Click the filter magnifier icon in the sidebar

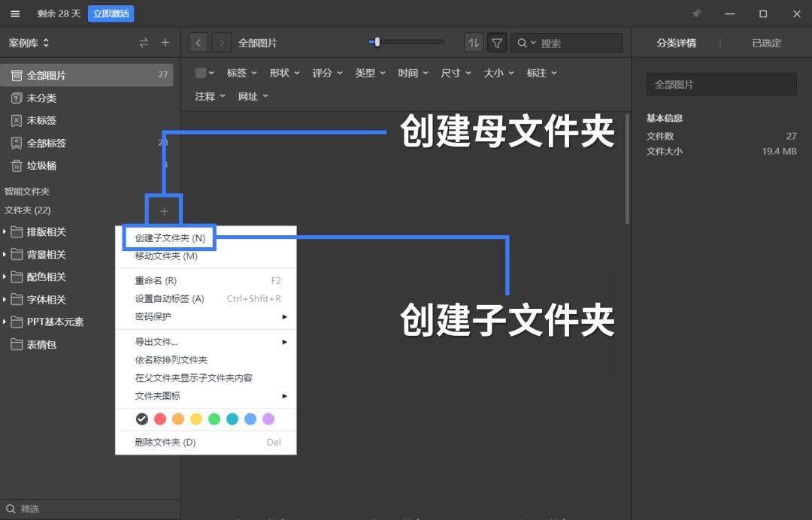[11, 509]
